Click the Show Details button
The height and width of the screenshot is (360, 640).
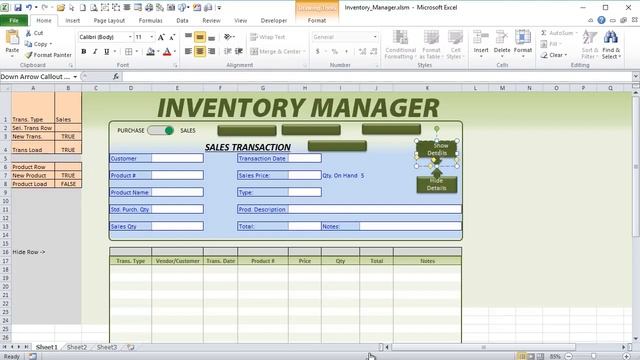(x=436, y=149)
